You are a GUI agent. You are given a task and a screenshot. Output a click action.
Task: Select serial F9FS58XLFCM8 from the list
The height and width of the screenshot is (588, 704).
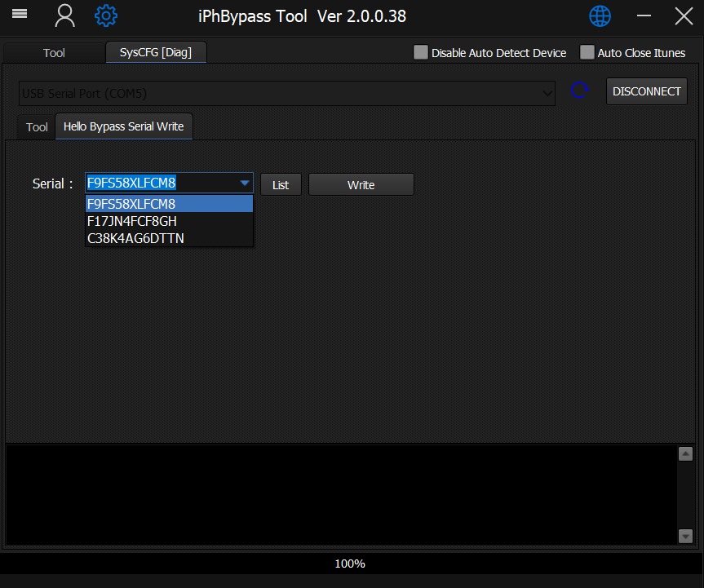click(169, 204)
